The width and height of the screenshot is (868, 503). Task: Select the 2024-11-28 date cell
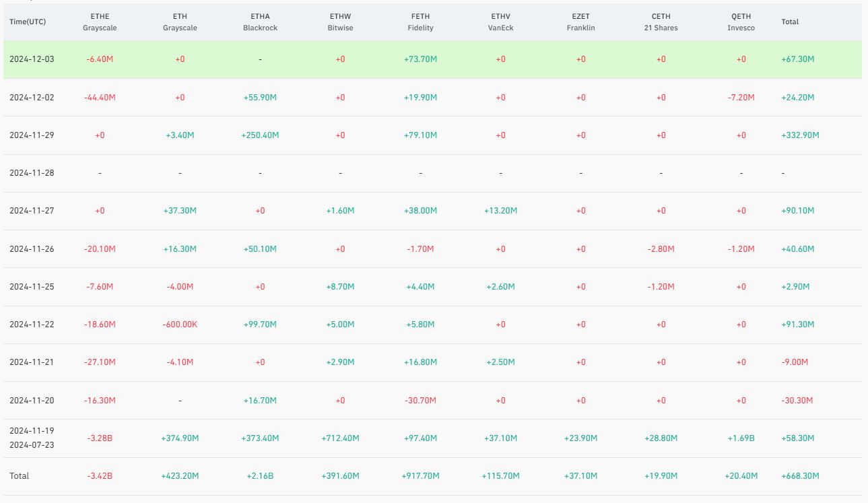(x=32, y=173)
